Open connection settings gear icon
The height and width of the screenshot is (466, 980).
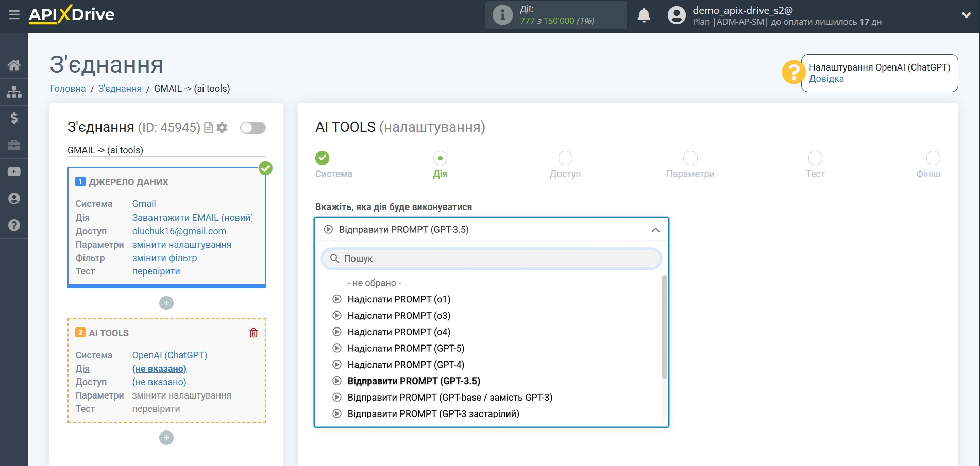tap(222, 128)
